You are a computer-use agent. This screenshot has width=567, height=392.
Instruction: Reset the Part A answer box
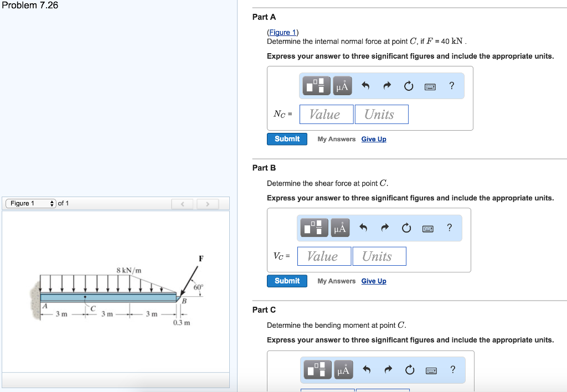pyautogui.click(x=408, y=85)
